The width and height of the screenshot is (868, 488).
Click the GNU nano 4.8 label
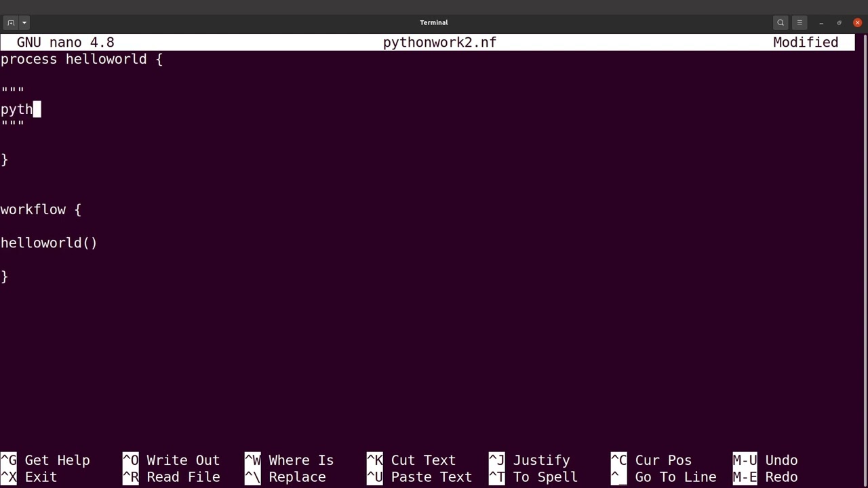pyautogui.click(x=65, y=42)
